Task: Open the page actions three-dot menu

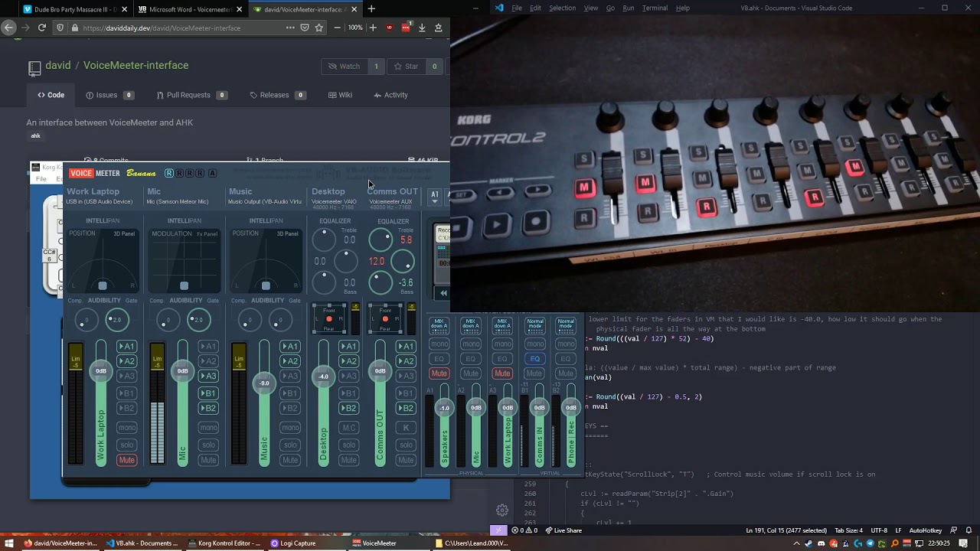Action: pyautogui.click(x=290, y=28)
